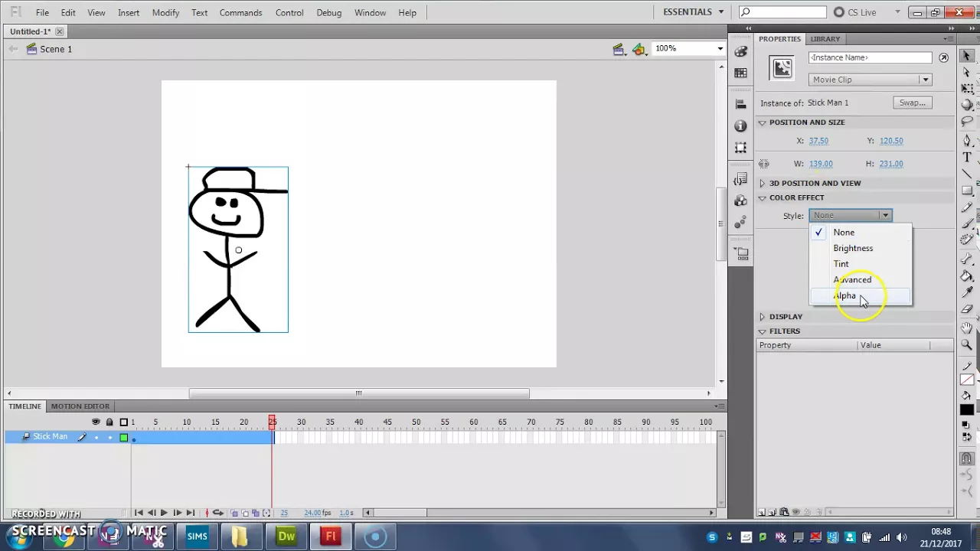Select the Line tool
The height and width of the screenshot is (551, 980).
(x=967, y=174)
